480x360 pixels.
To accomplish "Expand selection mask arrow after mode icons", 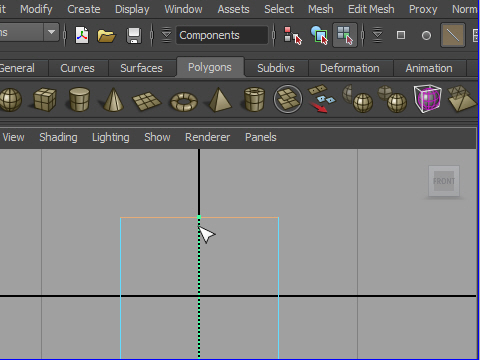I will tap(377, 35).
